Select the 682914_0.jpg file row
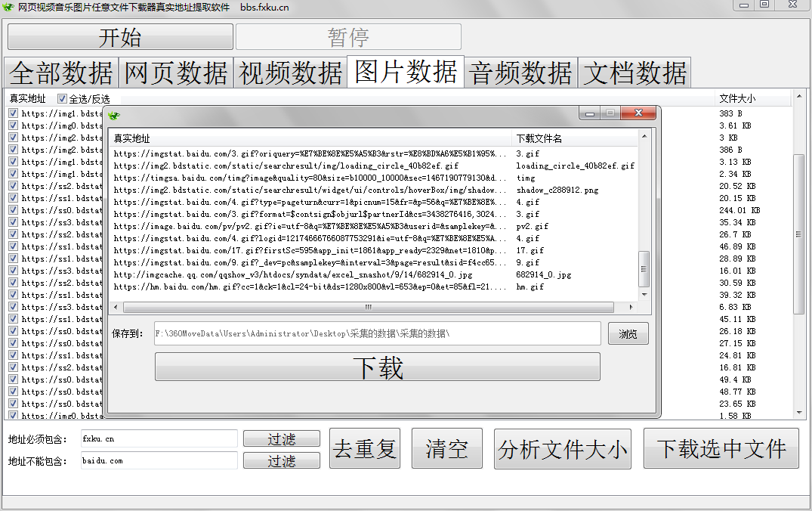Screen dimensions: 812x511 pyautogui.click(x=373, y=274)
